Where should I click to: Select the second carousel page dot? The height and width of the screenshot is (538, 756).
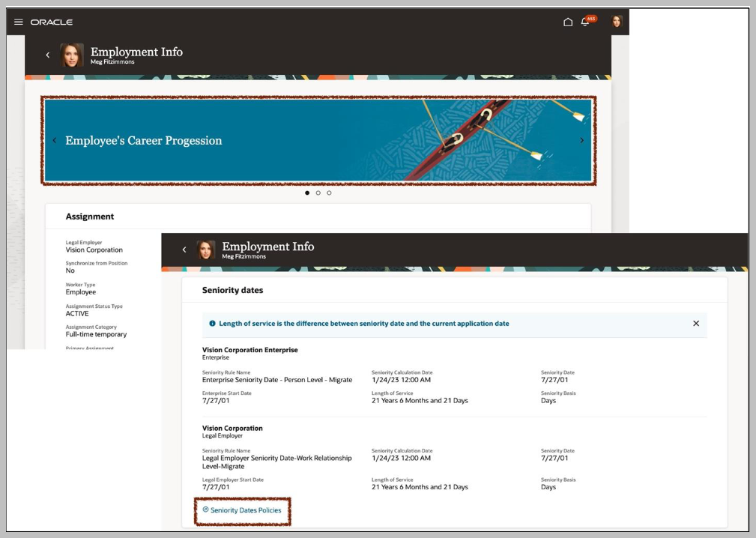pyautogui.click(x=318, y=193)
